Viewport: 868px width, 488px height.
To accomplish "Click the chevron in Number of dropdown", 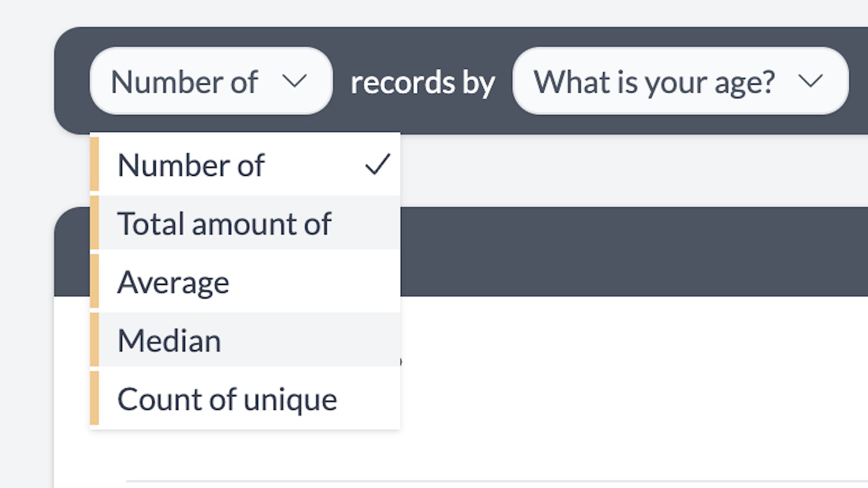I will [x=295, y=81].
